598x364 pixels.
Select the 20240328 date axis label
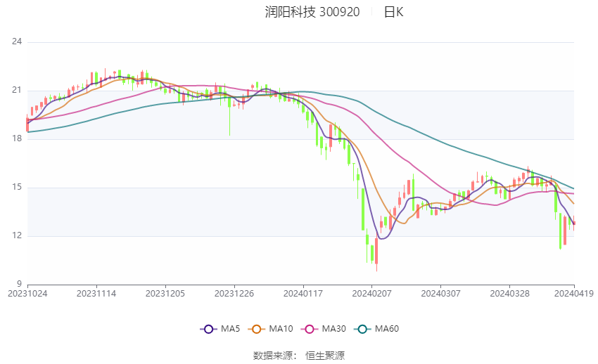coord(509,294)
